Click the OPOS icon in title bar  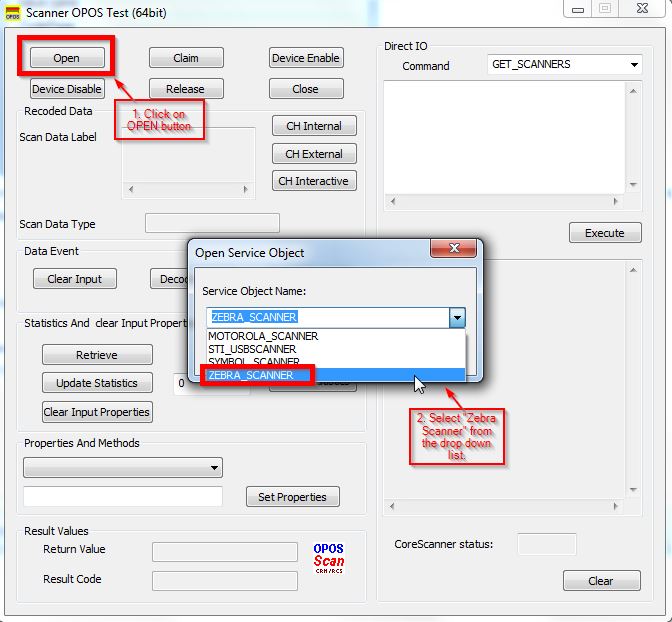(13, 11)
